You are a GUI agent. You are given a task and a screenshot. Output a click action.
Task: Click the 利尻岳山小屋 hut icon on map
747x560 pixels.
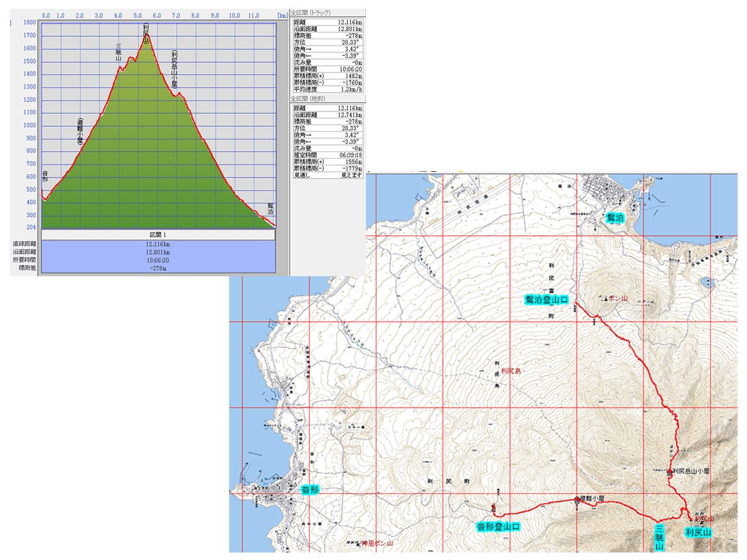pos(670,472)
